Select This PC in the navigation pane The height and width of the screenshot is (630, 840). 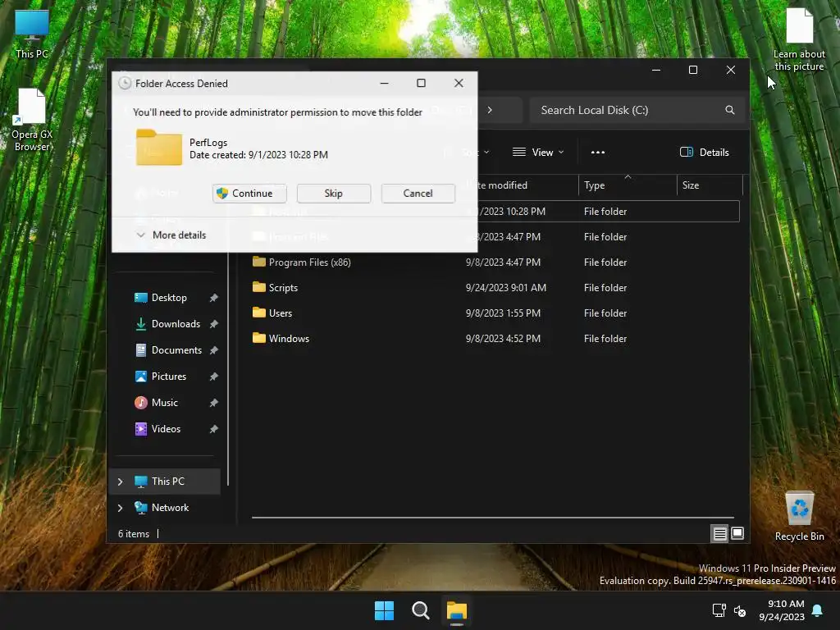165,482
